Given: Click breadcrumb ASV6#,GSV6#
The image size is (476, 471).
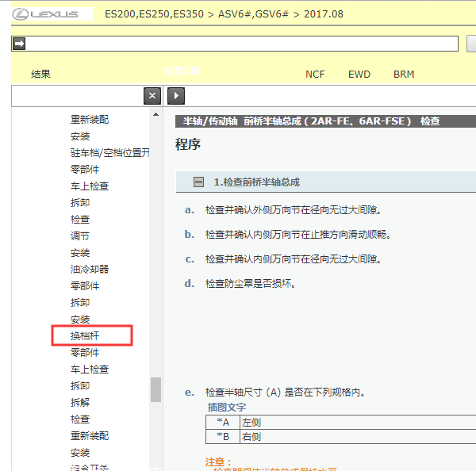Looking at the screenshot, I should click(x=253, y=14).
